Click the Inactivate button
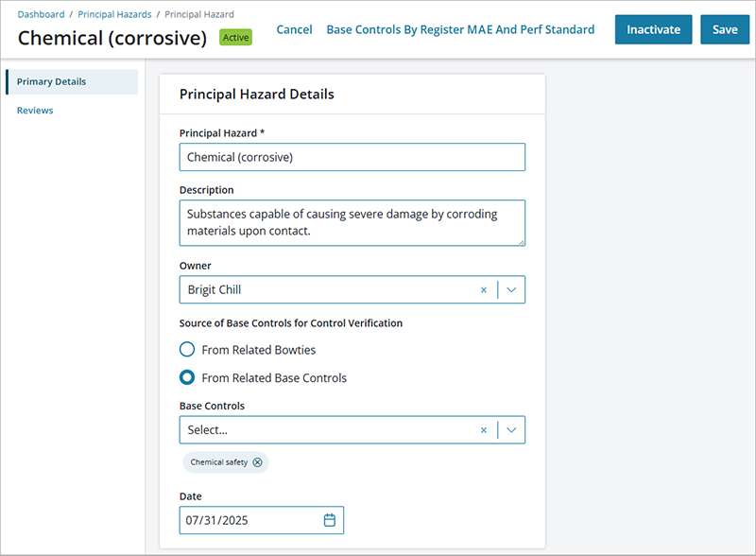This screenshot has height=556, width=756. [x=653, y=29]
